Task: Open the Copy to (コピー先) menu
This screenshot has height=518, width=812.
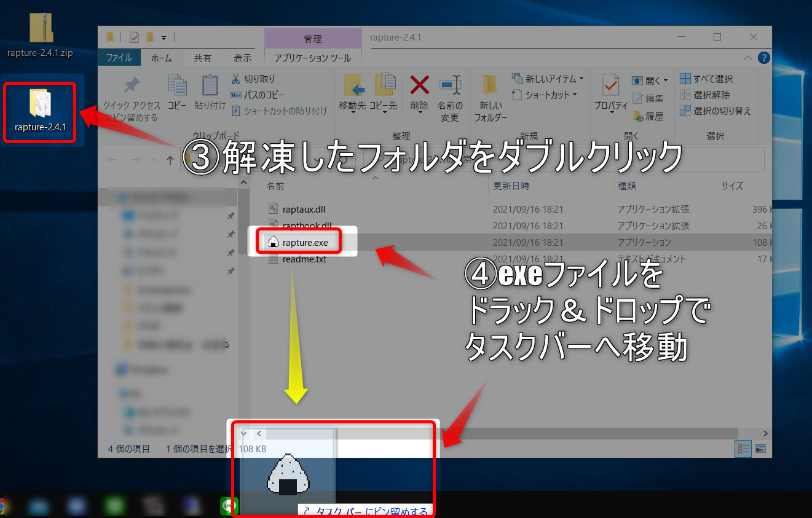Action: tap(384, 93)
